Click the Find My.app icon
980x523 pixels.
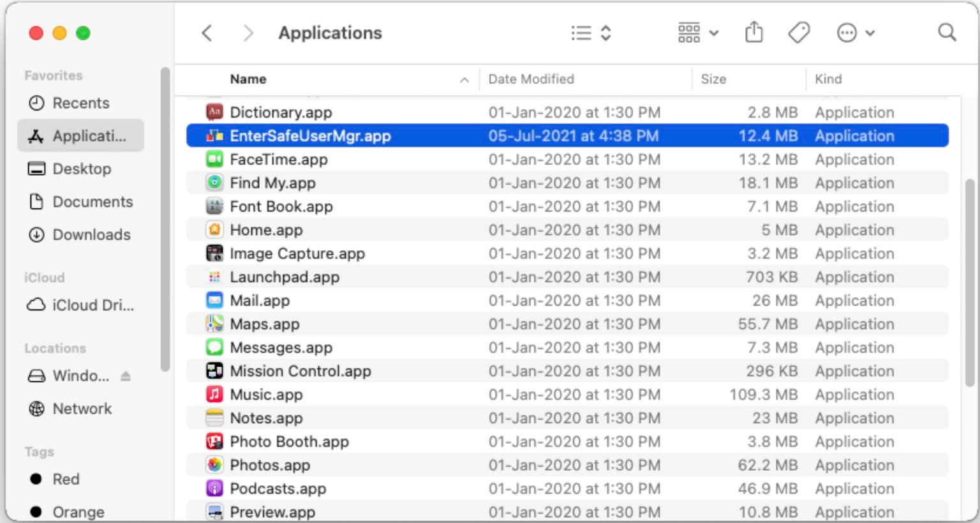tap(214, 183)
